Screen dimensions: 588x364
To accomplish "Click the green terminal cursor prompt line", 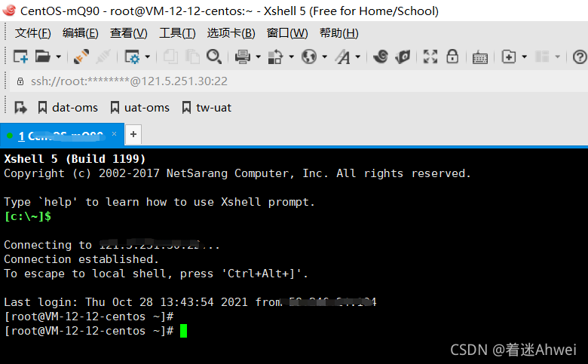I will click(x=95, y=331).
